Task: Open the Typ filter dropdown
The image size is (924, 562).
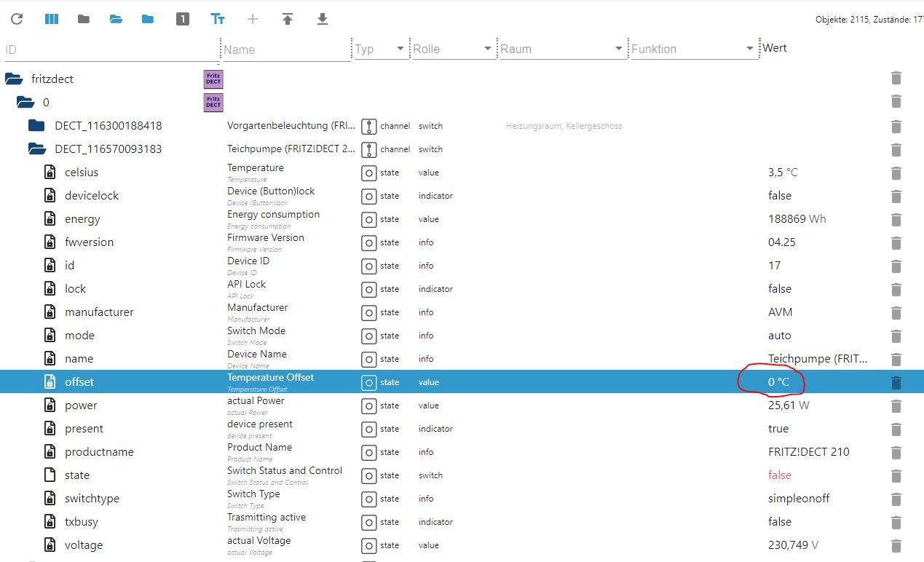Action: coord(400,49)
